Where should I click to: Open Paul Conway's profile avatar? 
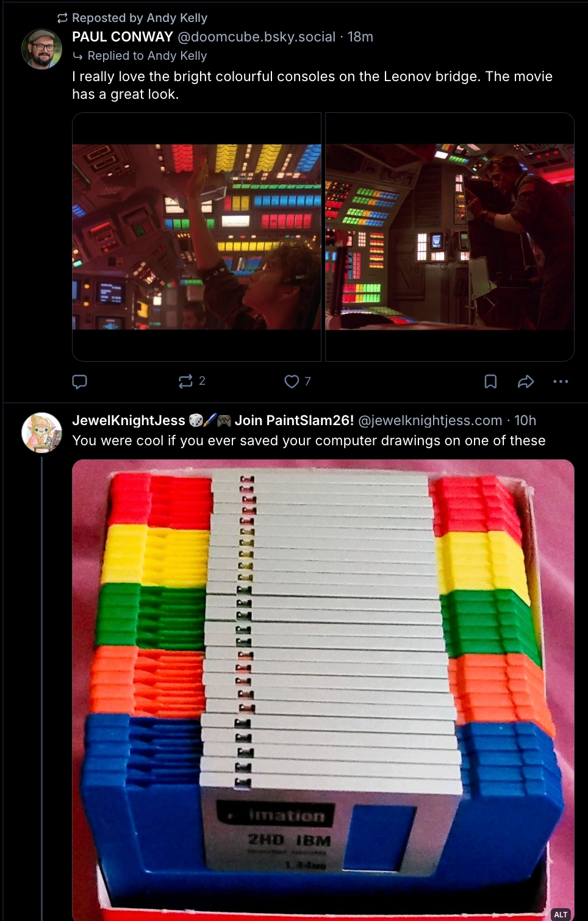(41, 49)
